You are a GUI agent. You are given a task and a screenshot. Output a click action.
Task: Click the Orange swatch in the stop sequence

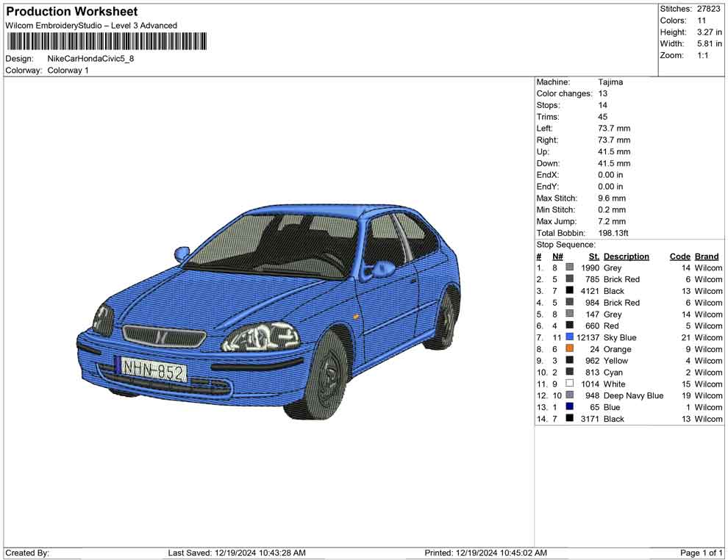[x=568, y=349]
